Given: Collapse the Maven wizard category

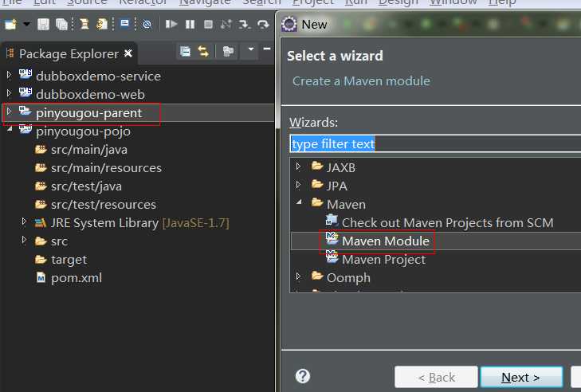Looking at the screenshot, I should (299, 202).
